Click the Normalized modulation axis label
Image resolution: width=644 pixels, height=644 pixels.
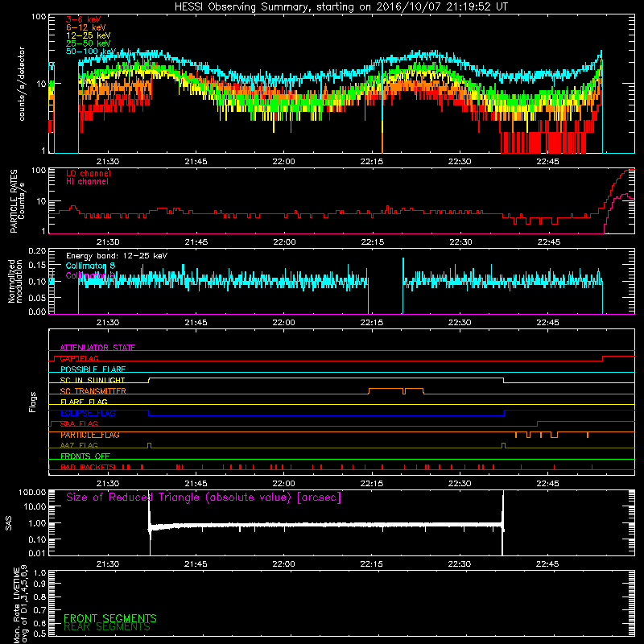click(15, 281)
